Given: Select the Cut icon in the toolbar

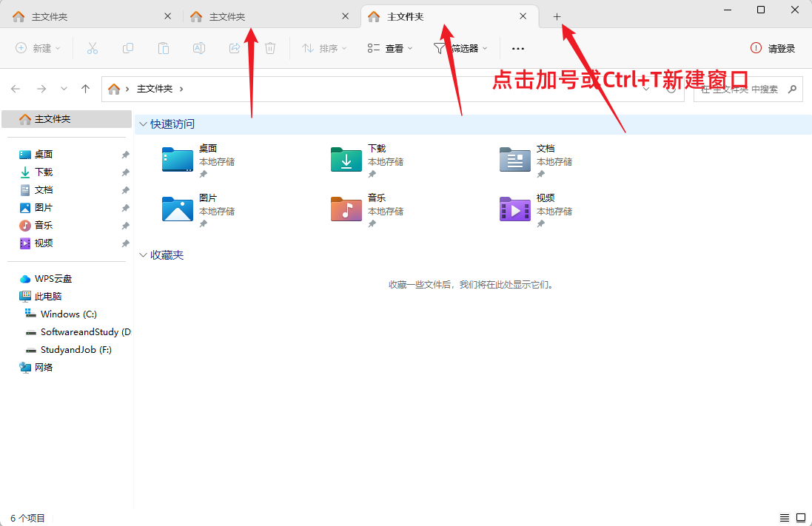Looking at the screenshot, I should click(x=92, y=48).
